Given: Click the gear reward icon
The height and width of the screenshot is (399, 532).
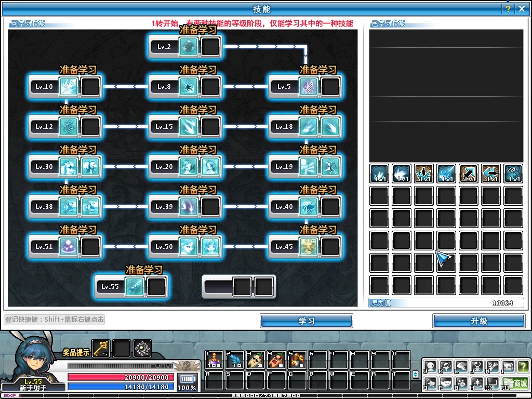Looking at the screenshot, I should click(142, 348).
